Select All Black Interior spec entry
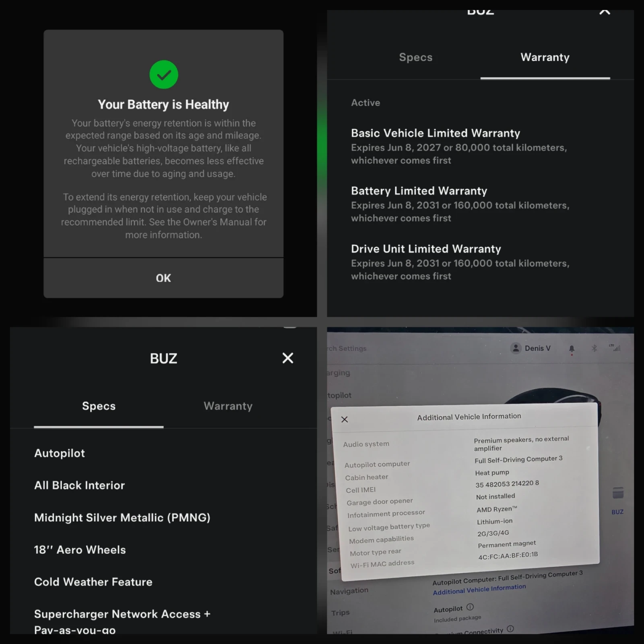 click(80, 485)
